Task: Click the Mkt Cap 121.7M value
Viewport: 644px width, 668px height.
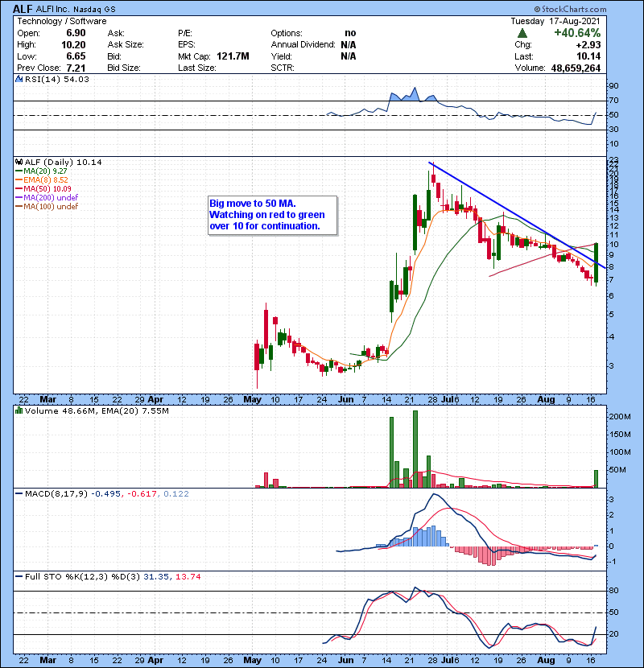Action: 233,56
